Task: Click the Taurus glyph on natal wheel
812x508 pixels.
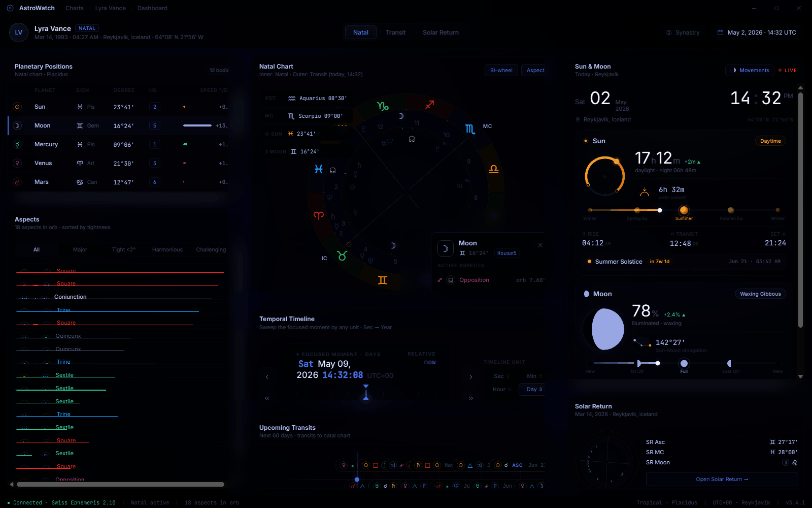Action: click(x=342, y=256)
